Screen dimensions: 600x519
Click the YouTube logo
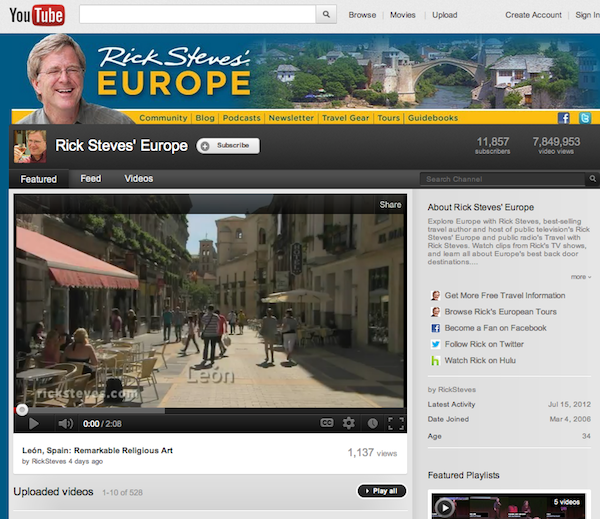37,15
